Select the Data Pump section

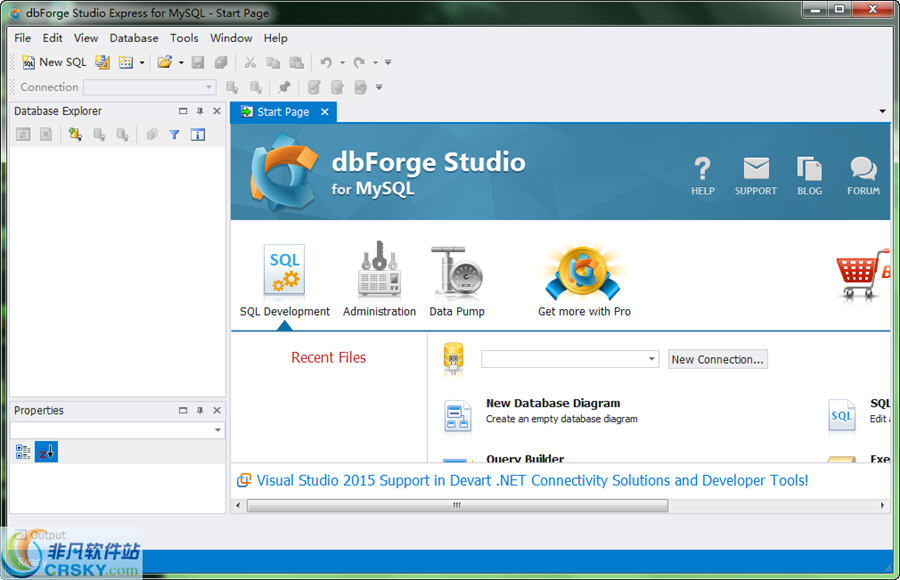click(x=457, y=281)
